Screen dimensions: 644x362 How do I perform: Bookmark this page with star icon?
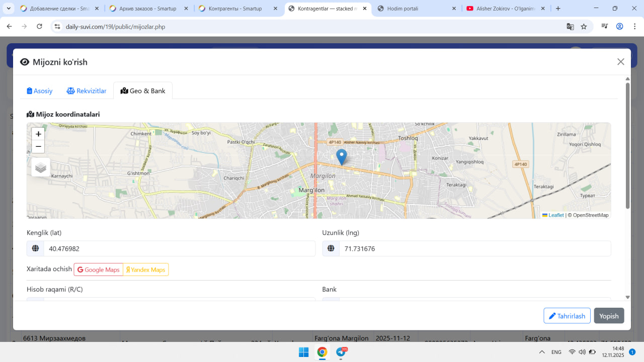(x=584, y=27)
